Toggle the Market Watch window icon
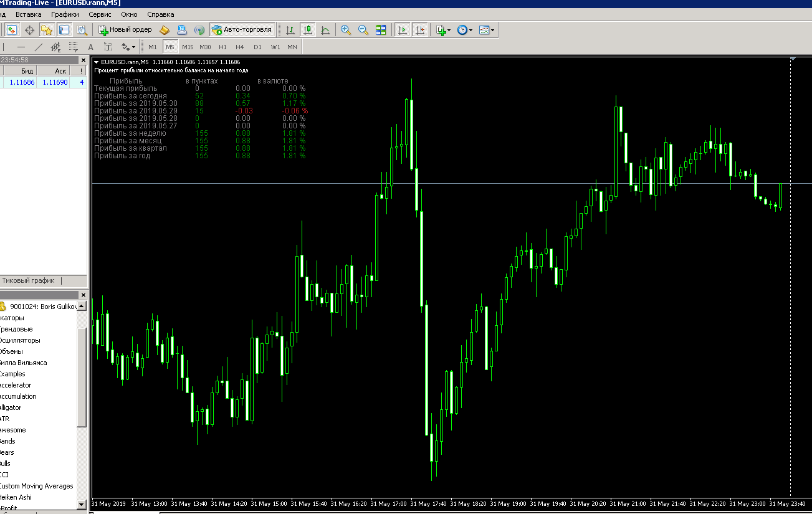The height and width of the screenshot is (514, 812). pos(12,29)
